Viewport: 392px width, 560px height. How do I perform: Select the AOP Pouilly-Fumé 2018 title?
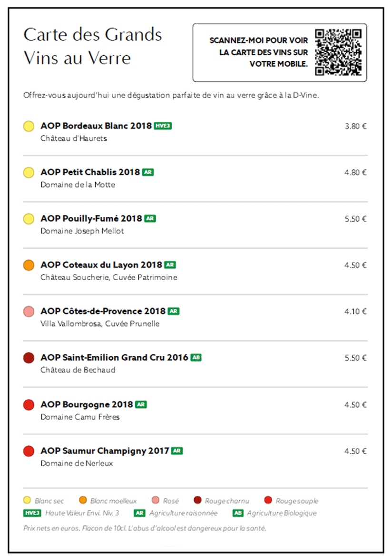(x=91, y=218)
